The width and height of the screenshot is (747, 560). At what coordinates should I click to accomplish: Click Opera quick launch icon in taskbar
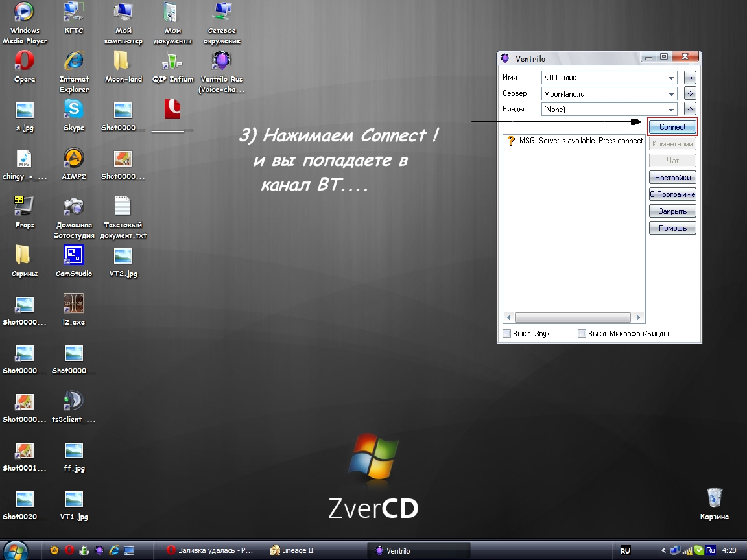[69, 550]
